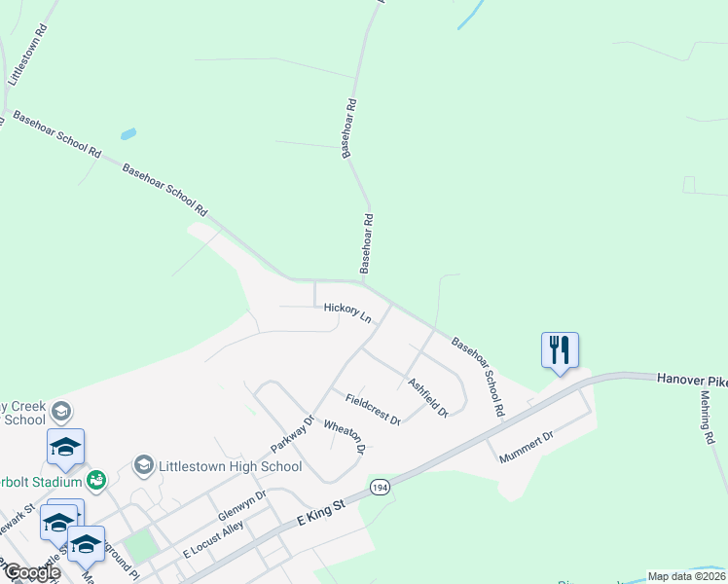The image size is (728, 584).
Task: Click the Ashfield Dr street label
Action: [428, 398]
